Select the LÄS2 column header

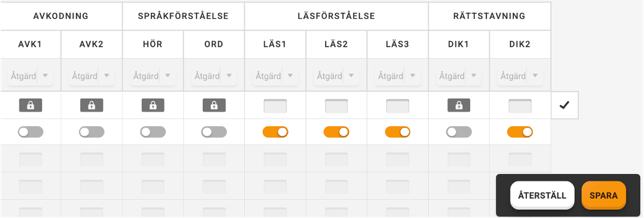[x=336, y=44]
